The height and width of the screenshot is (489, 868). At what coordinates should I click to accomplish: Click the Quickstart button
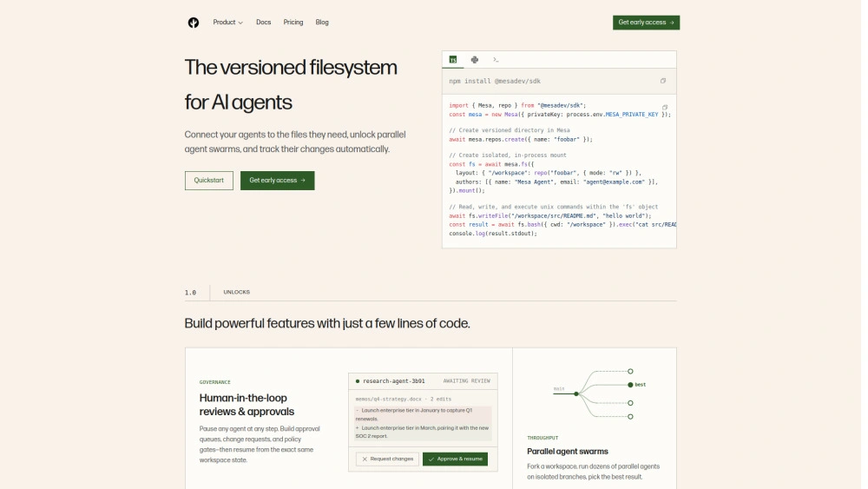coord(208,181)
